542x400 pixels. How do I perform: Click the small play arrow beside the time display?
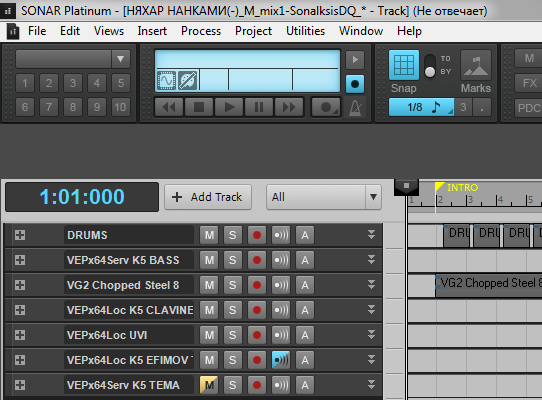click(x=355, y=59)
